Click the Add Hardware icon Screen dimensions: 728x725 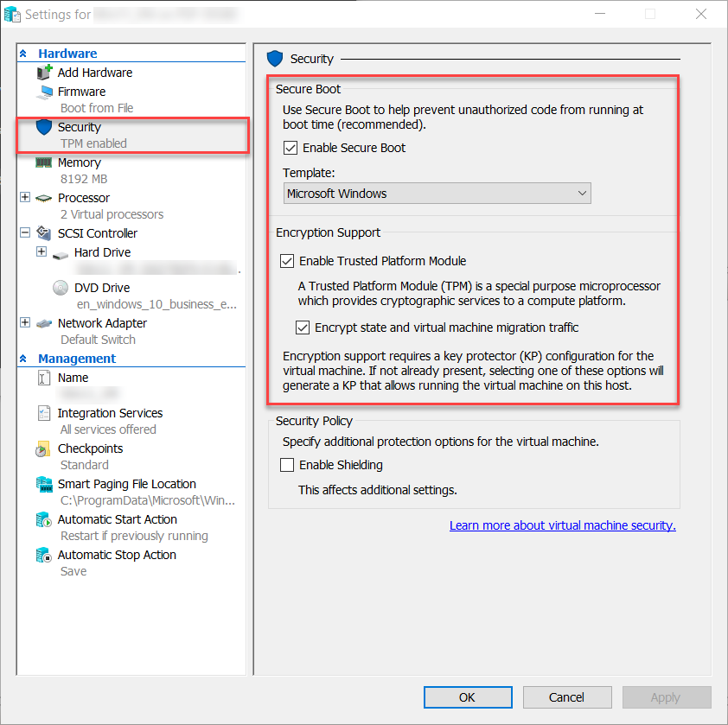tap(44, 73)
